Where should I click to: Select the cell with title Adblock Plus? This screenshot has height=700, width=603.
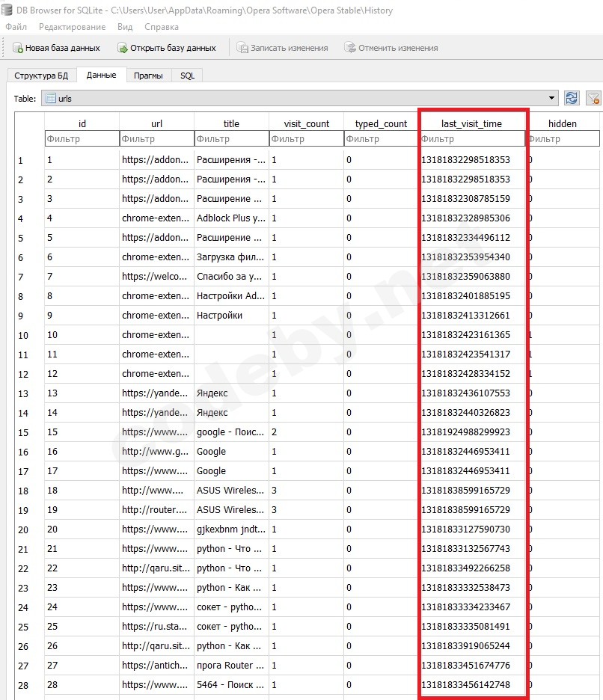[x=231, y=218]
